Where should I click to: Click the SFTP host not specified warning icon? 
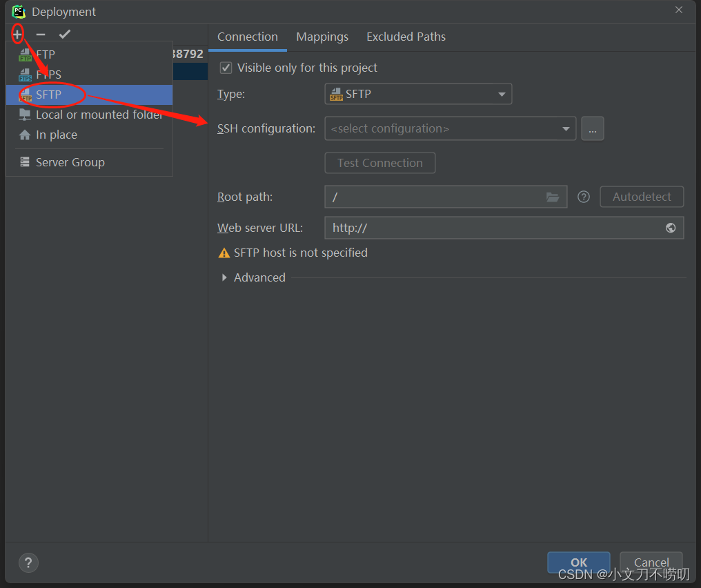(224, 253)
